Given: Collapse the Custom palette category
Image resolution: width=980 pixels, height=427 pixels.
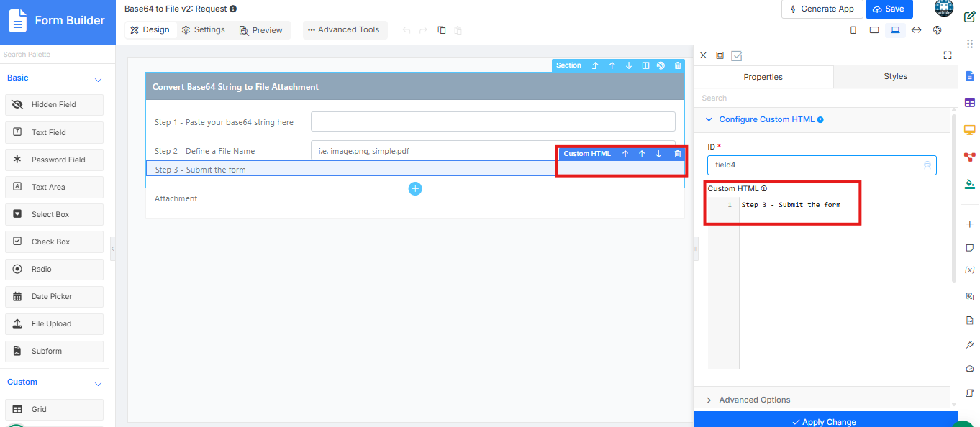Looking at the screenshot, I should point(99,383).
